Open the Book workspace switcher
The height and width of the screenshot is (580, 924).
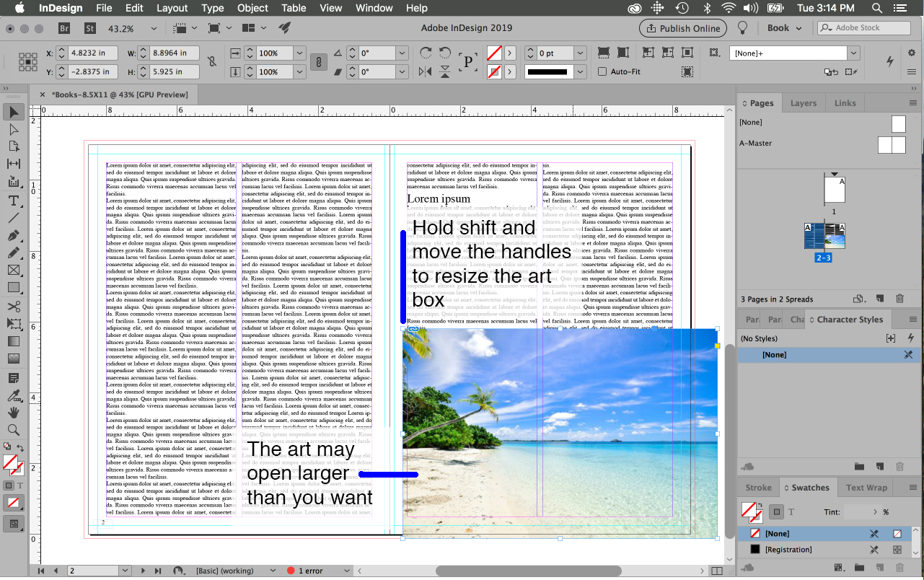click(784, 28)
